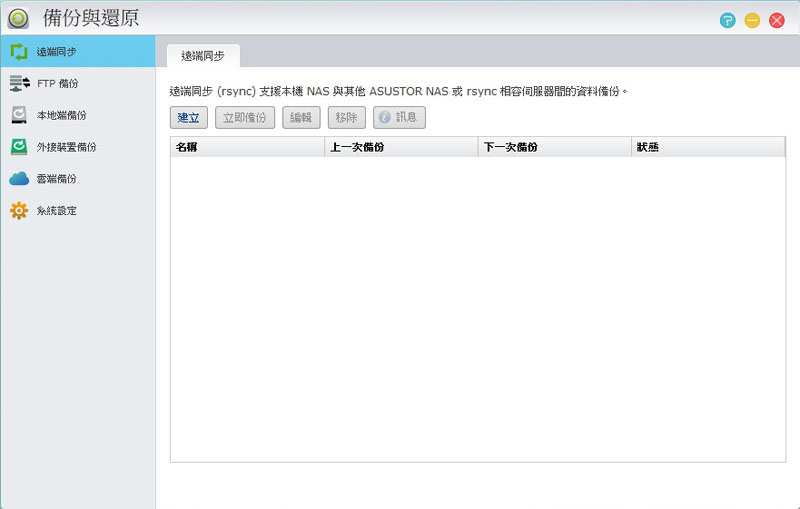Click the FTP 備份 server icon
This screenshot has height=509, width=800.
[19, 83]
